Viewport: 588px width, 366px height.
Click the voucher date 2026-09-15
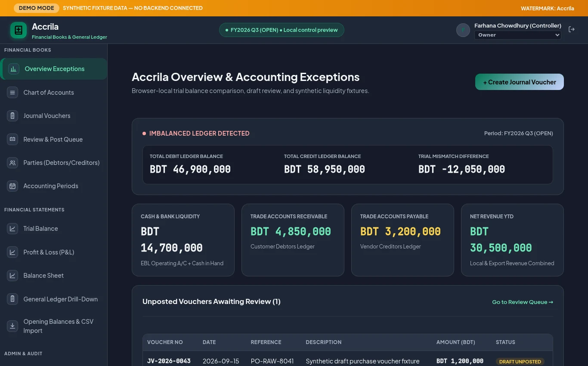pyautogui.click(x=221, y=361)
